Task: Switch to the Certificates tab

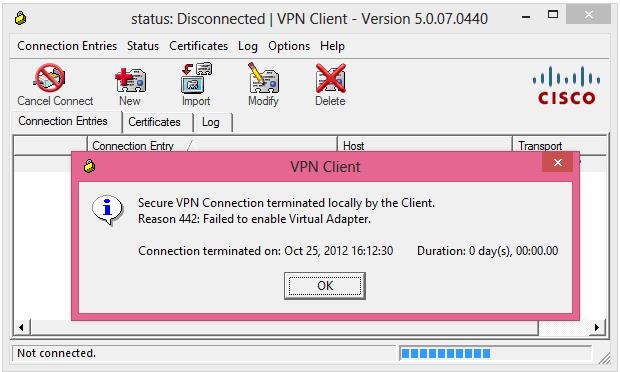Action: click(x=154, y=122)
